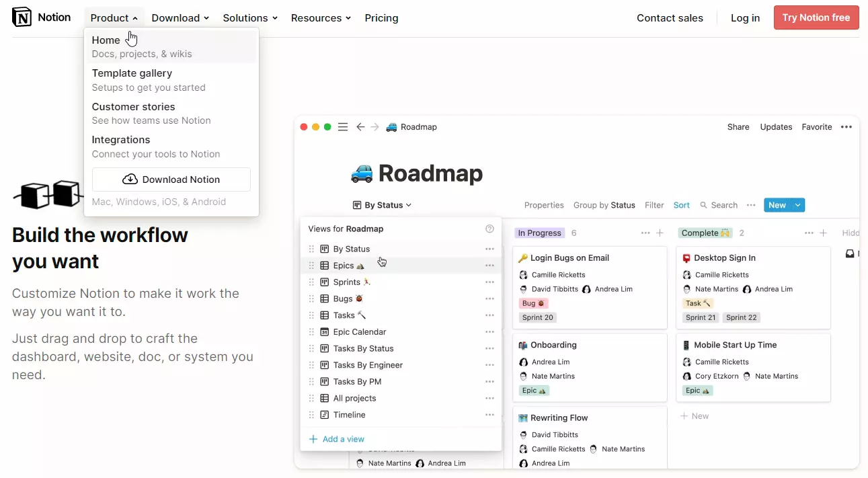Collapse the Product menu in the top navigation
The image size is (868, 478).
pyautogui.click(x=114, y=18)
